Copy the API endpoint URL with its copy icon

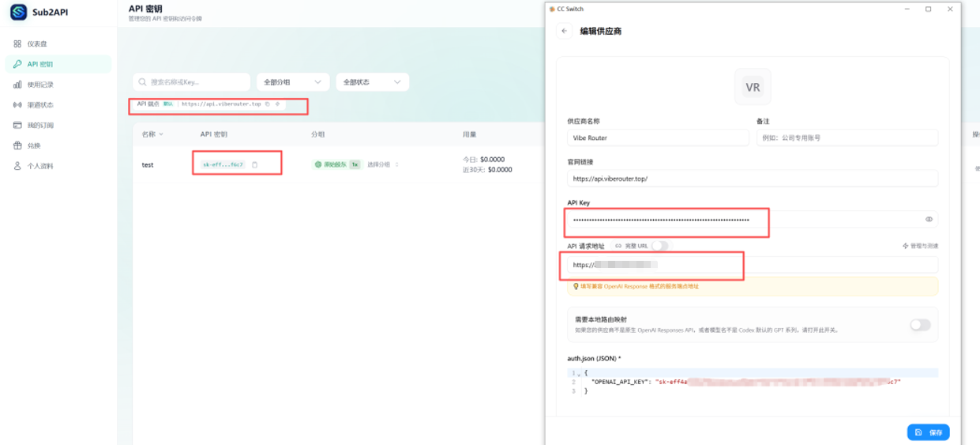point(268,104)
